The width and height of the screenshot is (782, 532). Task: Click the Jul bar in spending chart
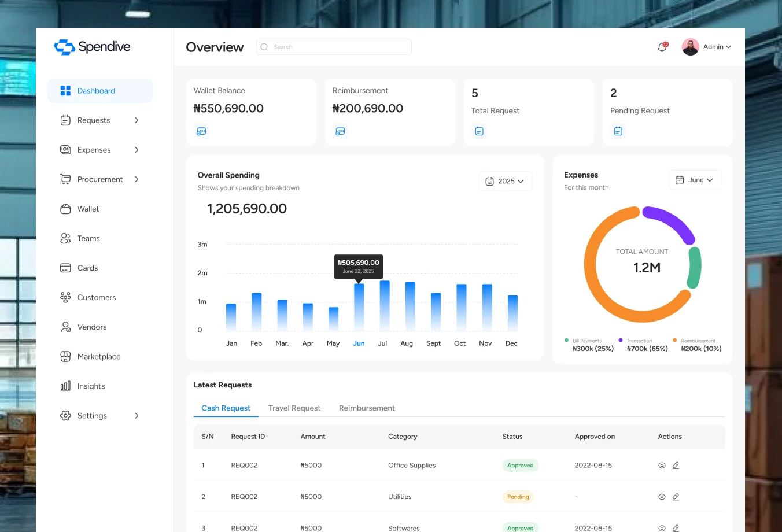385,305
